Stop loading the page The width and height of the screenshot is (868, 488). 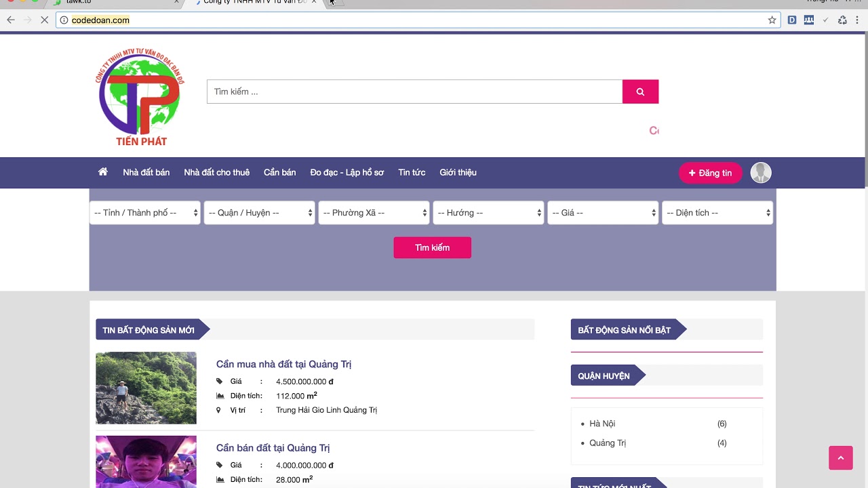pyautogui.click(x=44, y=20)
